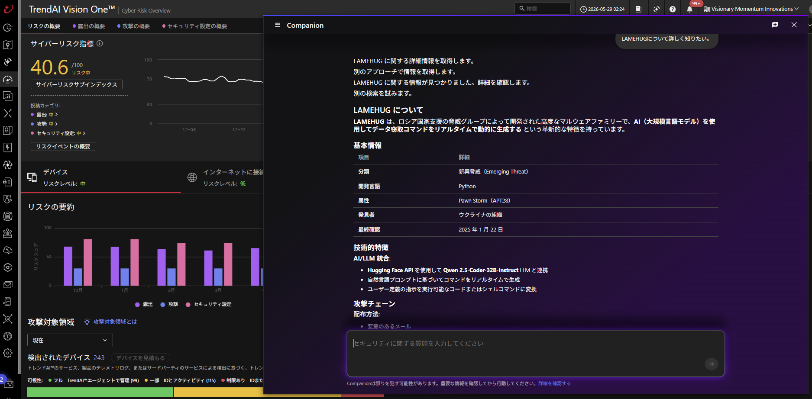Viewport: 812px width, 399px height.
Task: Open notifications bell in top bar
Action: coord(689,9)
